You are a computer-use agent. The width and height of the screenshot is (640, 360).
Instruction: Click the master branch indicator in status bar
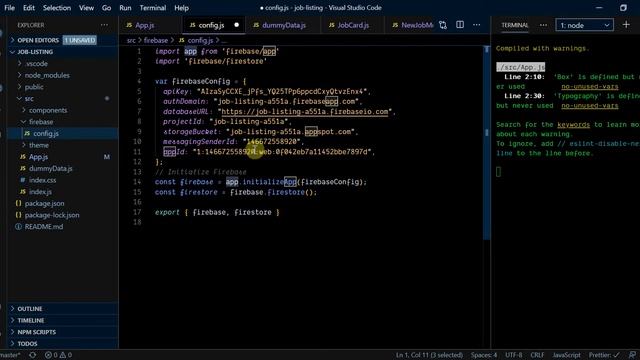10,355
